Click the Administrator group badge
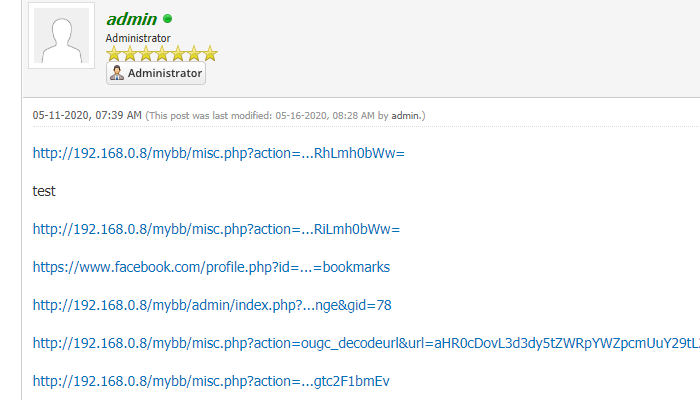Image resolution: width=700 pixels, height=400 pixels. coord(156,73)
